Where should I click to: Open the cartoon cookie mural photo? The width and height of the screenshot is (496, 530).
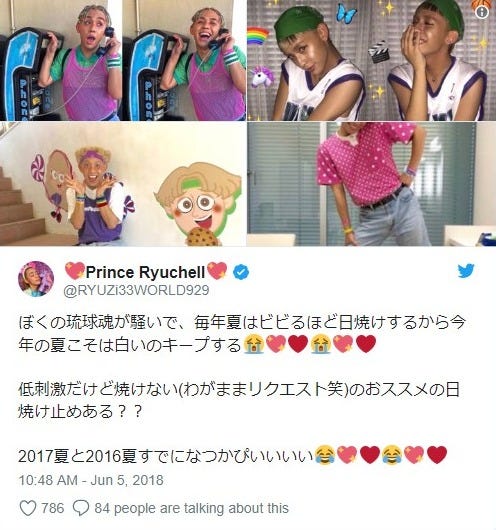coord(123,184)
